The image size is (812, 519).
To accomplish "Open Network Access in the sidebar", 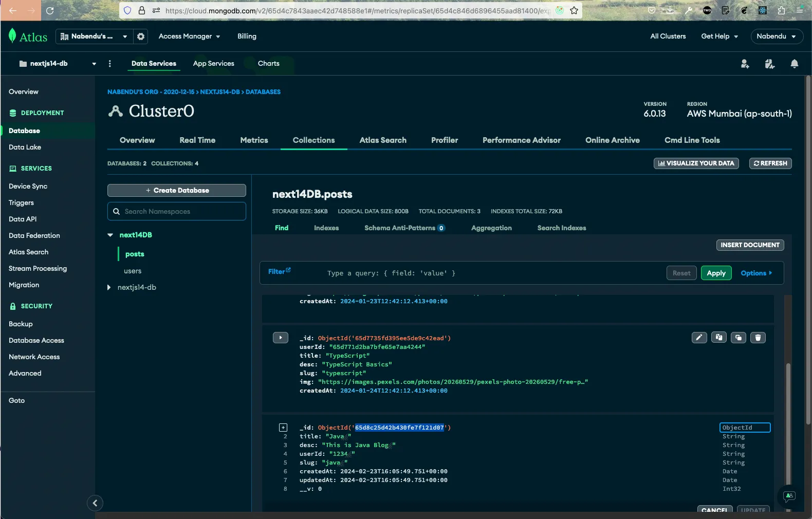I will (34, 357).
